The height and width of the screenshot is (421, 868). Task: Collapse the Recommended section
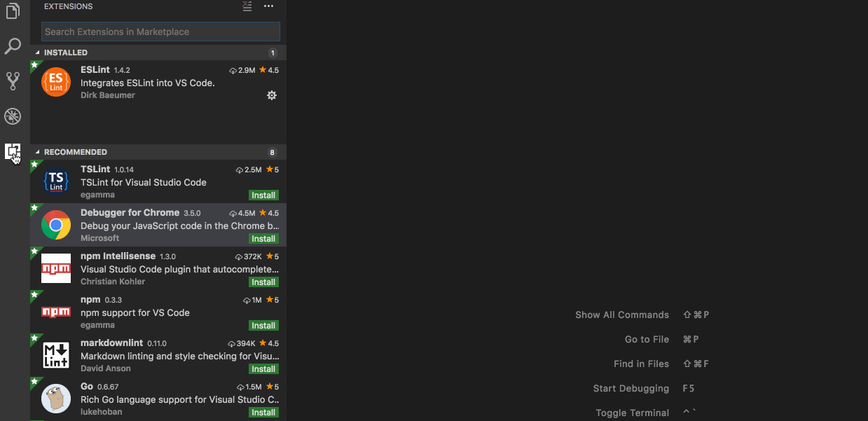pyautogui.click(x=38, y=152)
